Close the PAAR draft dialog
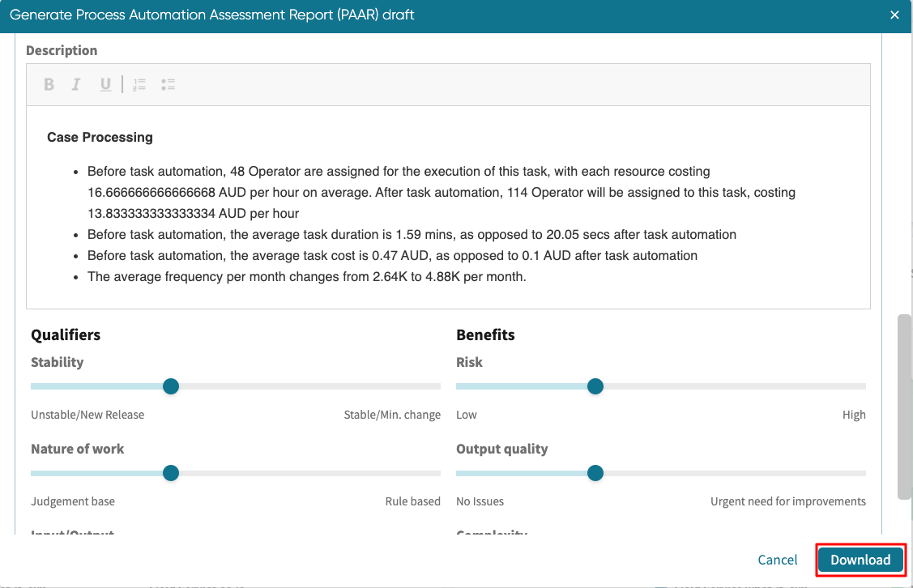The width and height of the screenshot is (913, 588). [894, 15]
